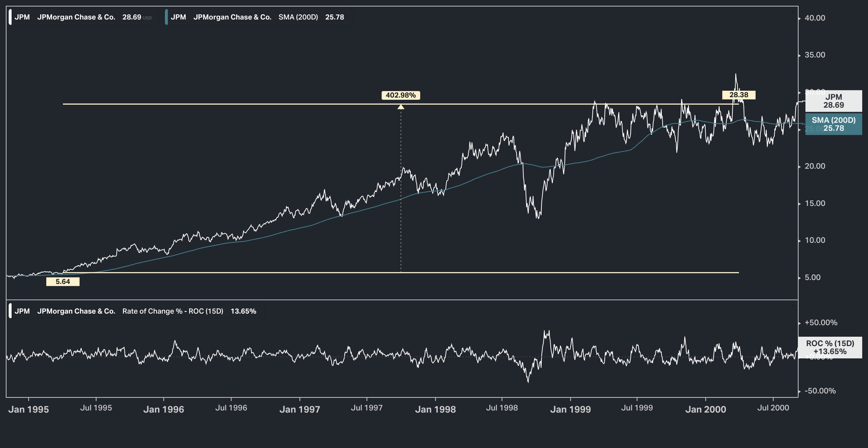Screen dimensions: 868x448
Task: Click the ROC (15D) legend color bar
Action: (x=10, y=311)
